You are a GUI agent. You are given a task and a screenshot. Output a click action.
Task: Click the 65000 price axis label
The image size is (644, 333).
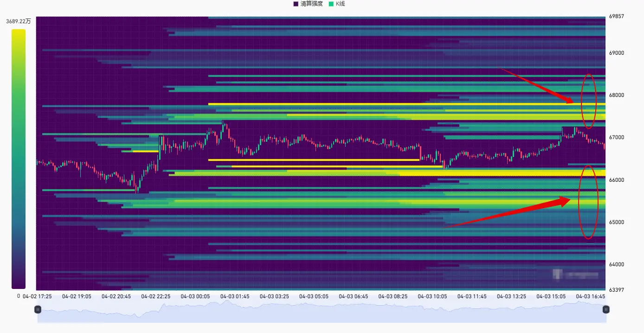tap(616, 222)
